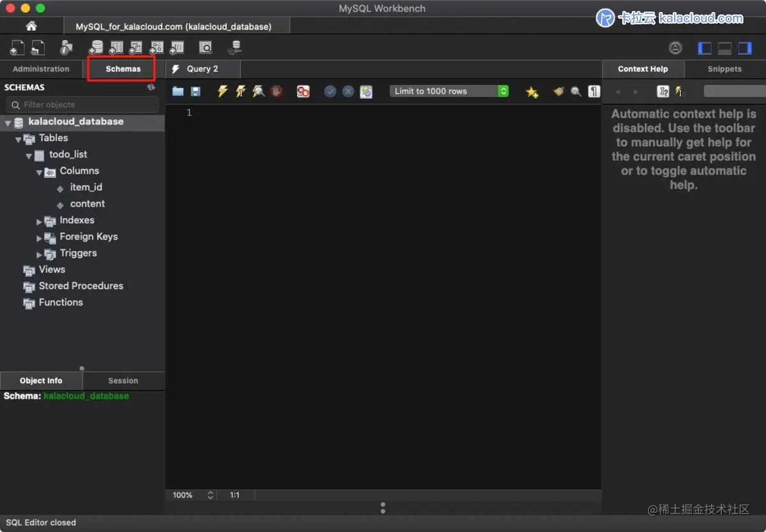Viewport: 766px width, 532px height.
Task: Select the content column
Action: (x=87, y=203)
